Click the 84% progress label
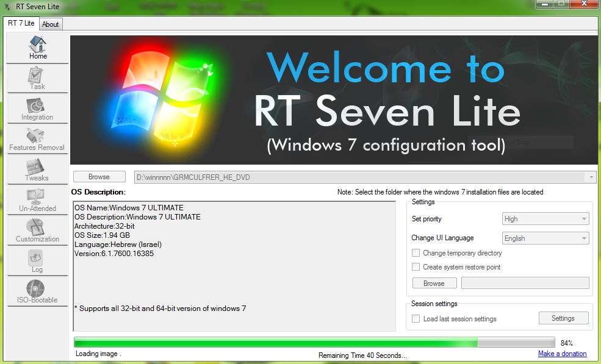601x364 pixels. (566, 343)
